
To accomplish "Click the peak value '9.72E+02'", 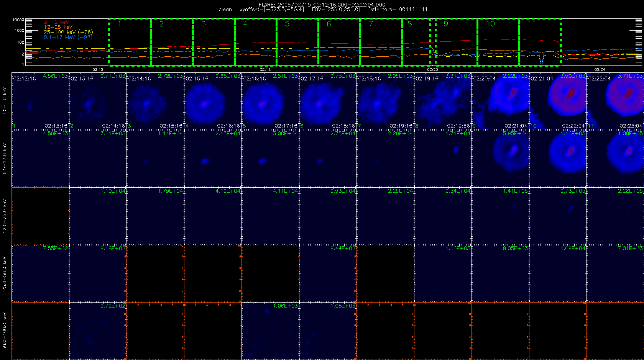I will click(113, 306).
